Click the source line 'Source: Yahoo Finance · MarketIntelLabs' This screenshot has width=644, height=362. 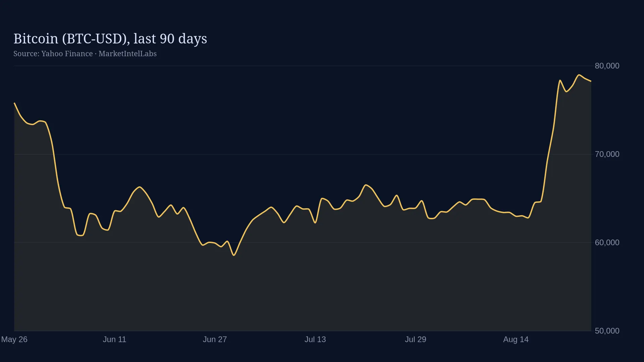tap(85, 54)
